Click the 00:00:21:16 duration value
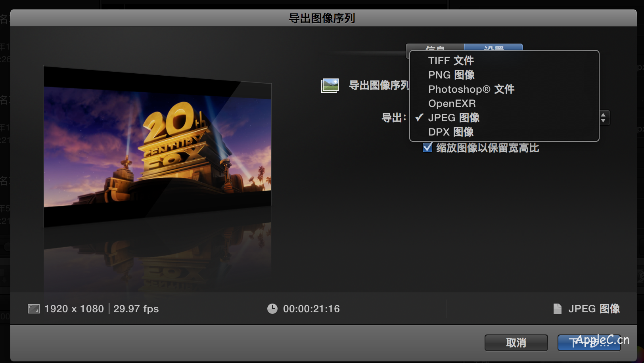This screenshot has width=644, height=363. click(x=311, y=309)
